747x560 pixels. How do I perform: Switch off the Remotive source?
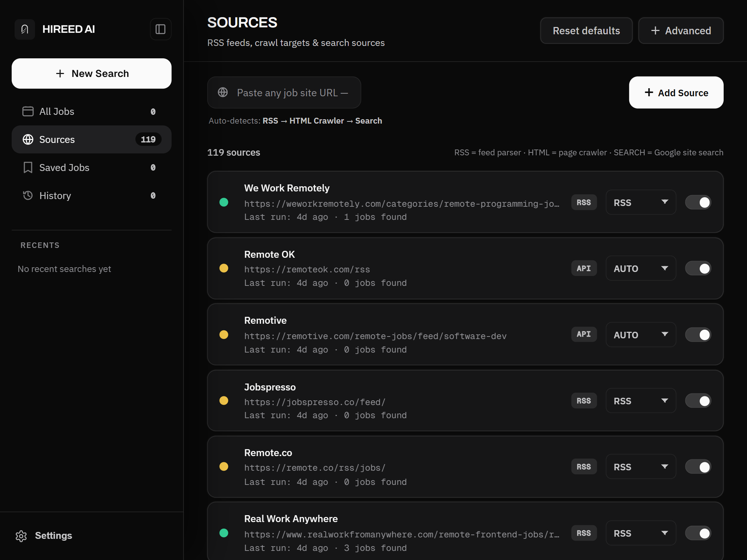(x=698, y=335)
